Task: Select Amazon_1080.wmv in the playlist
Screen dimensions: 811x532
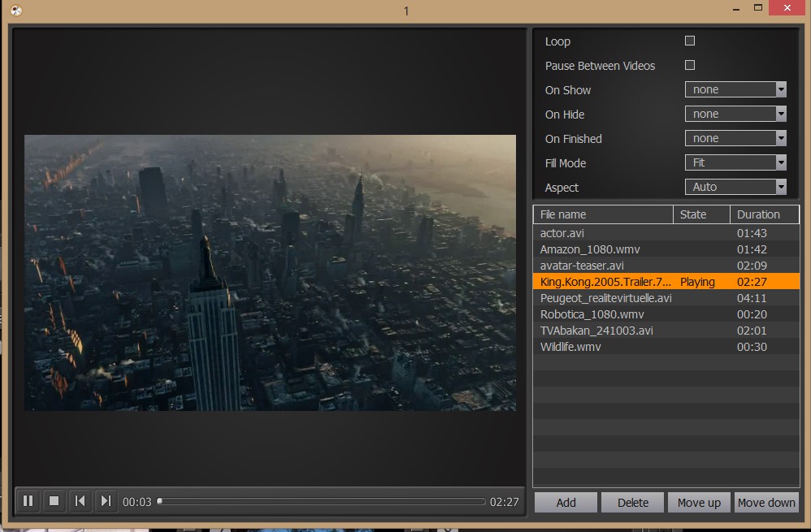Action: (666, 249)
